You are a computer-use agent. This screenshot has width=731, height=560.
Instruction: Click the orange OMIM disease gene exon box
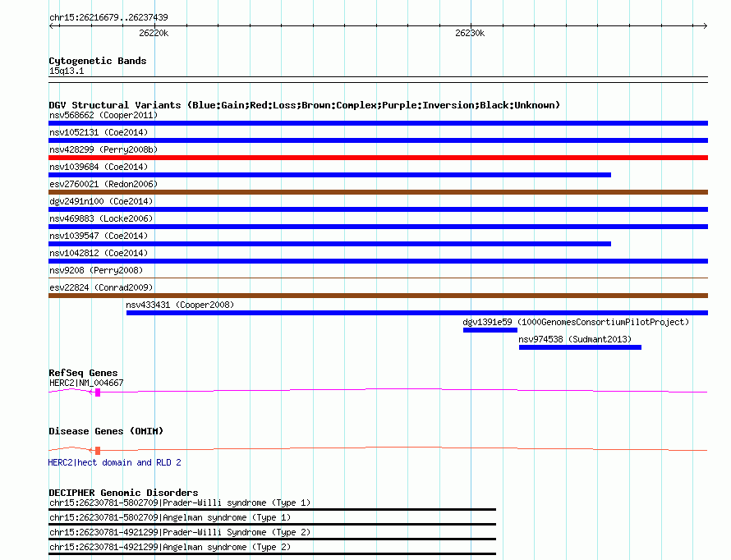pos(98,451)
